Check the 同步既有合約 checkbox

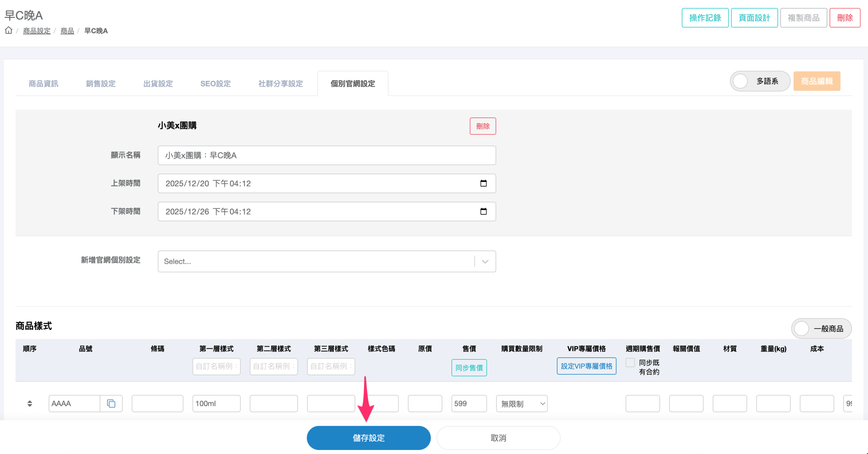coord(630,362)
